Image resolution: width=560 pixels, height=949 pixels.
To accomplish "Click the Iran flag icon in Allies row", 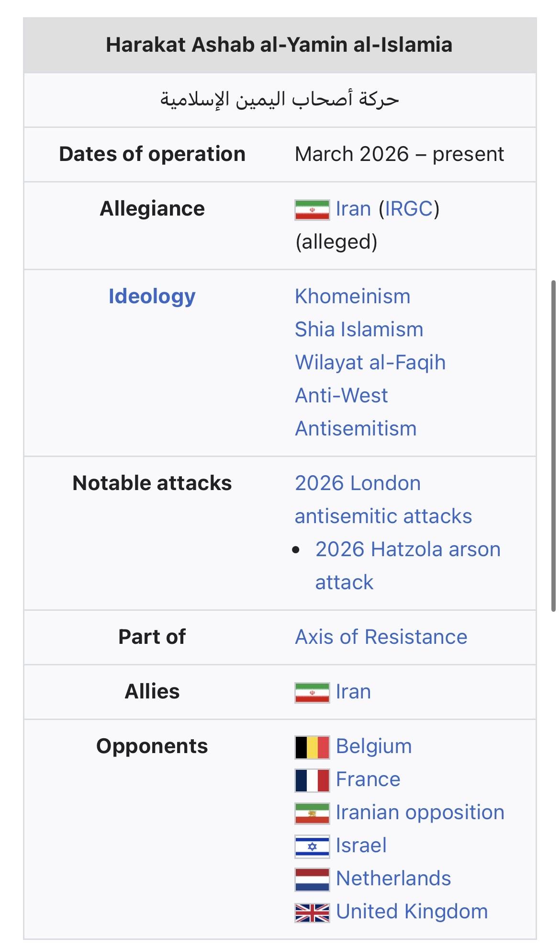I will [x=312, y=692].
